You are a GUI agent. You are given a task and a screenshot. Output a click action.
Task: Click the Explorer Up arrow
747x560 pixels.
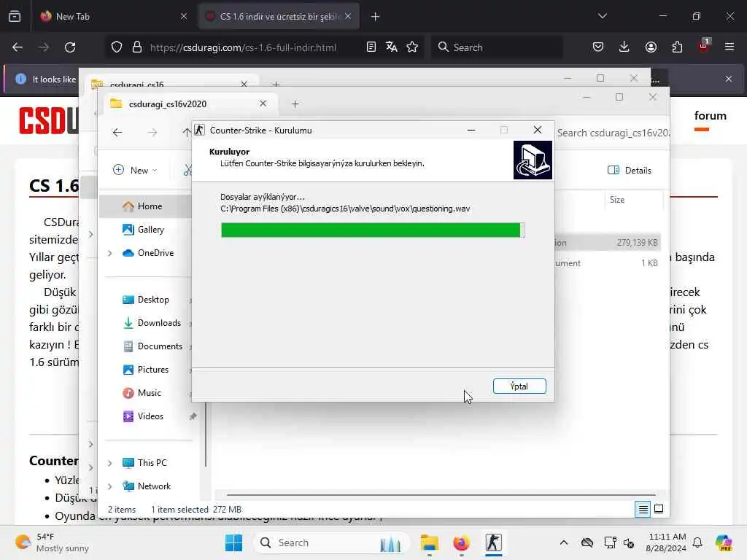coord(187,133)
